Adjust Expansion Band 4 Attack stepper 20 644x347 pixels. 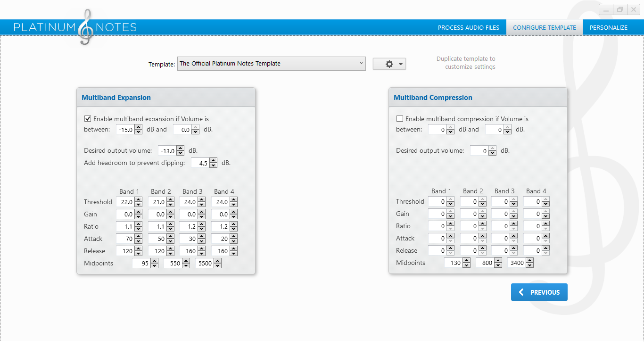tap(233, 239)
